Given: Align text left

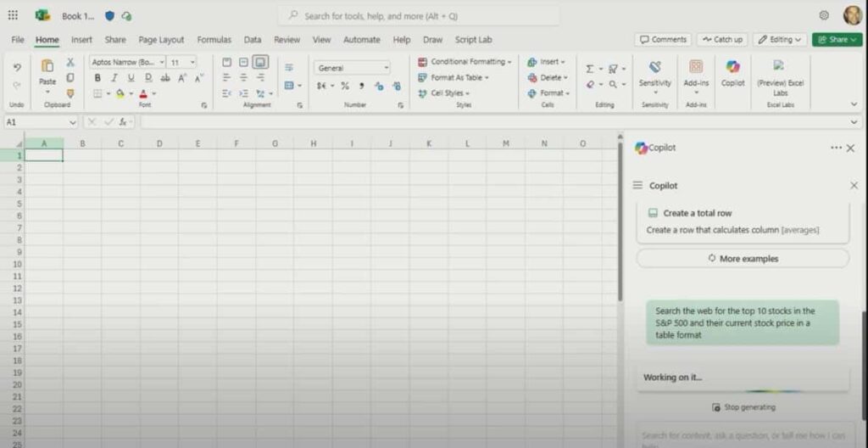Looking at the screenshot, I should click(x=226, y=77).
